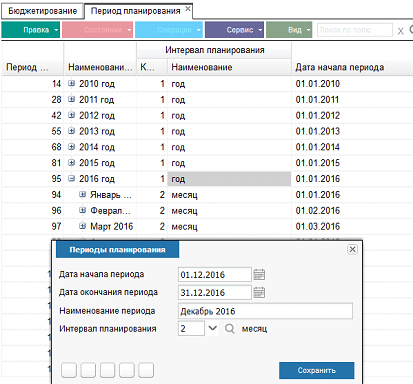Select the 2014 год row name
The height and width of the screenshot is (384, 413).
tap(97, 147)
